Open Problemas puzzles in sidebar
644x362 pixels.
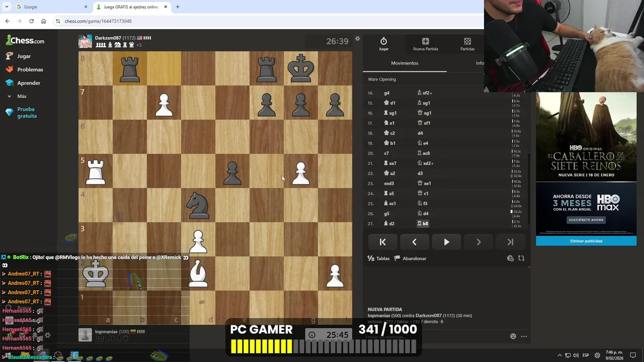[x=30, y=69]
